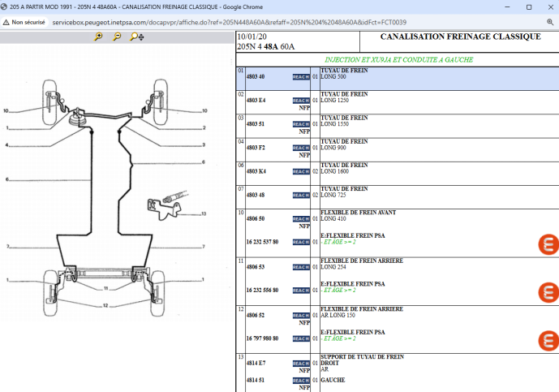Select part number 4814 E7
559x392 pixels.
coord(256,363)
